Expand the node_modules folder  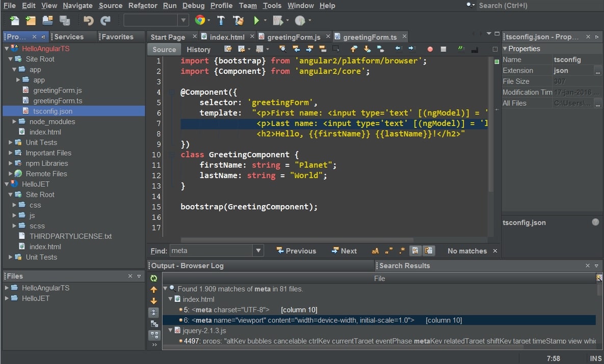(14, 122)
